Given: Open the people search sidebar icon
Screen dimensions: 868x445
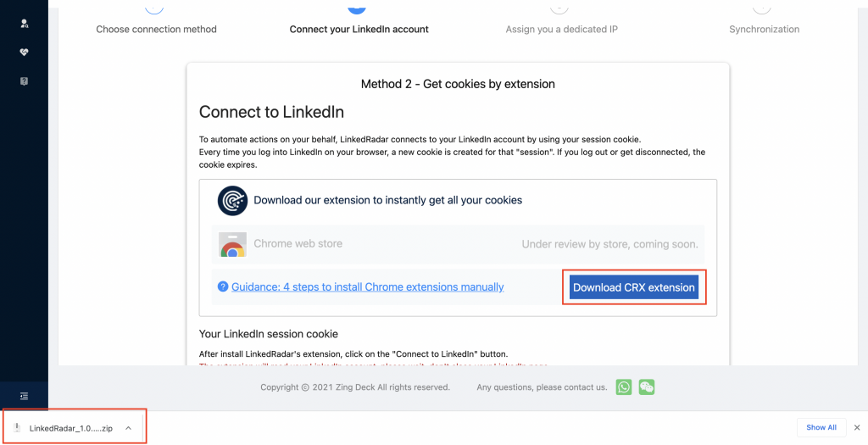Looking at the screenshot, I should pyautogui.click(x=25, y=24).
